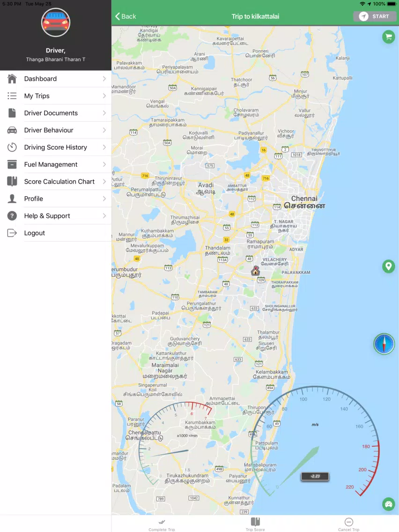Expand the Profile row chevron
This screenshot has width=399, height=532.
[x=104, y=199]
